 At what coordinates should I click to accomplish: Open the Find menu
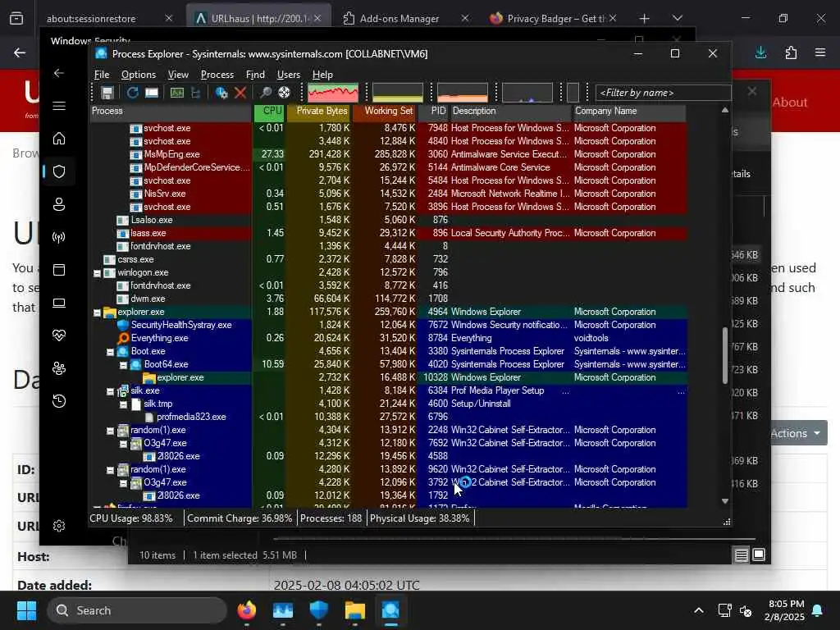click(x=255, y=75)
